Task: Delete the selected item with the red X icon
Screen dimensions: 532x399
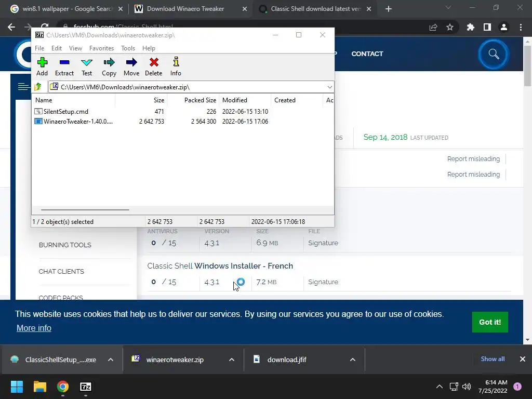Action: (154, 66)
